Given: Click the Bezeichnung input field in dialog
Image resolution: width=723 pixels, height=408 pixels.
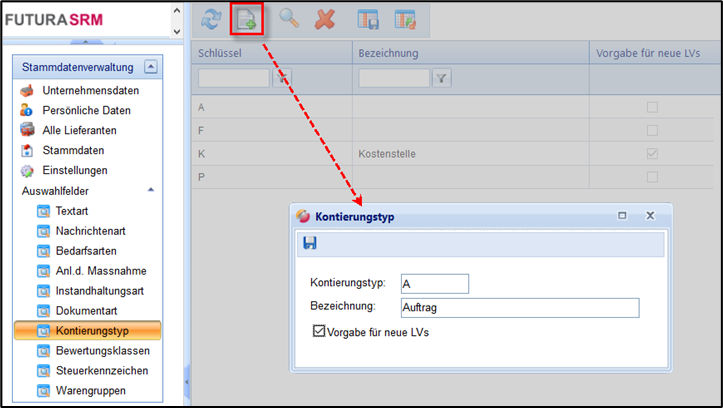Looking at the screenshot, I should pos(519,307).
